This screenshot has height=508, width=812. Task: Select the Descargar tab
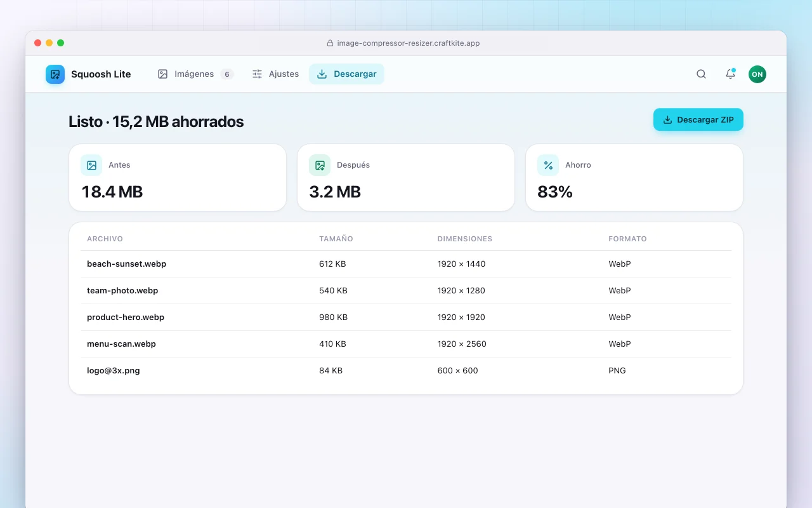(346, 74)
